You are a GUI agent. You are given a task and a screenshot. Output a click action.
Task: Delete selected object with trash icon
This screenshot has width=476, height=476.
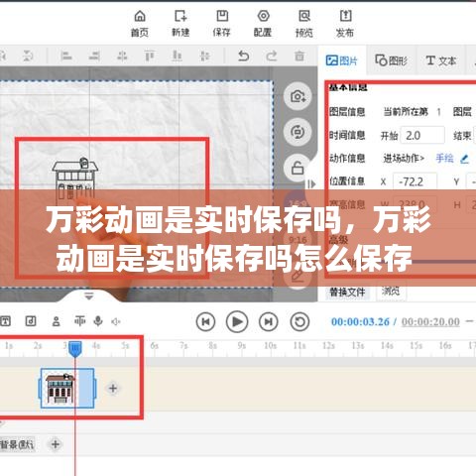click(x=299, y=56)
